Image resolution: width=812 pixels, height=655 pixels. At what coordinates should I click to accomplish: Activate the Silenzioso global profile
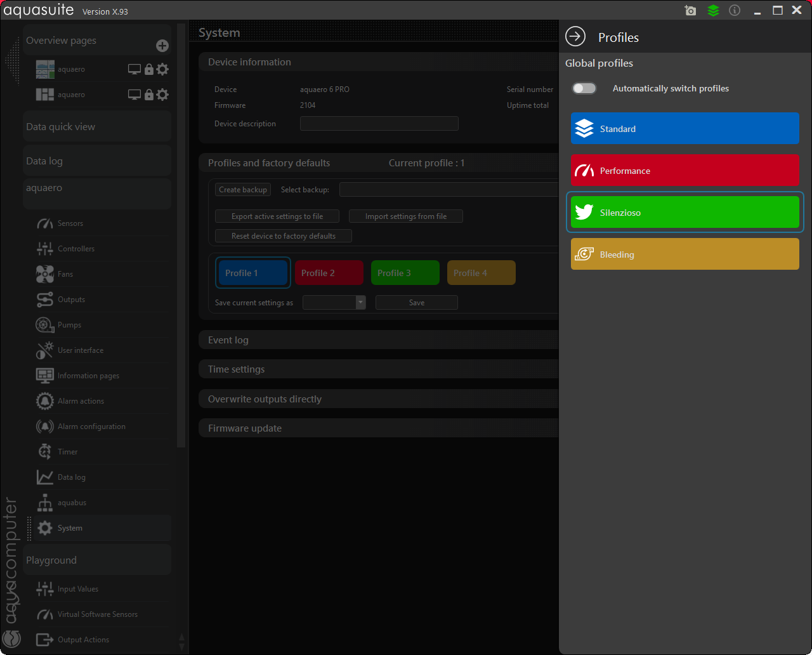click(x=685, y=213)
